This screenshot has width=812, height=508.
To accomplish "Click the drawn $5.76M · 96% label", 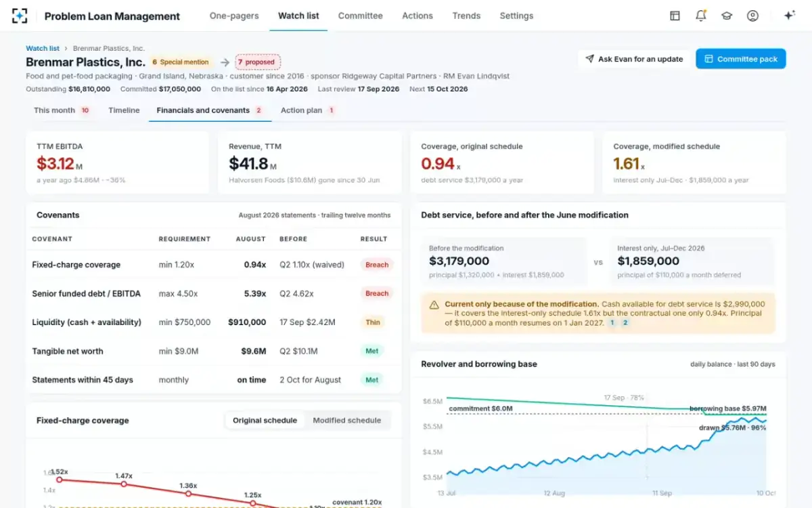I will [733, 427].
